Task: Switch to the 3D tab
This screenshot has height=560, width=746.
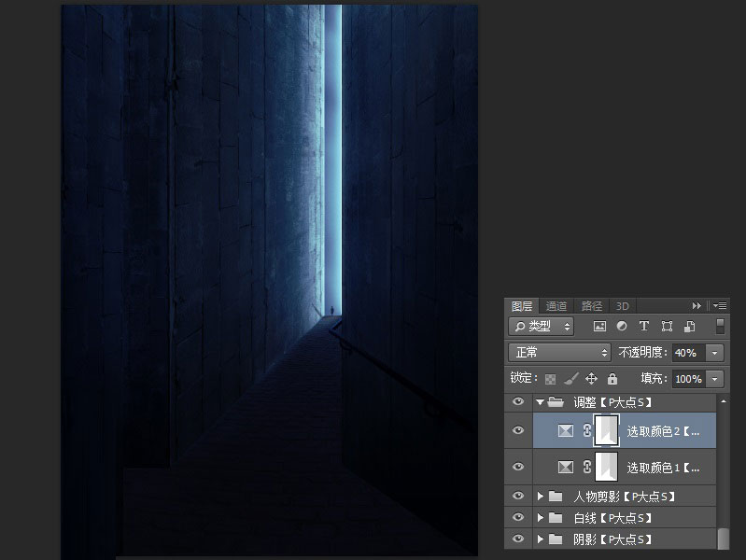Action: 623,306
